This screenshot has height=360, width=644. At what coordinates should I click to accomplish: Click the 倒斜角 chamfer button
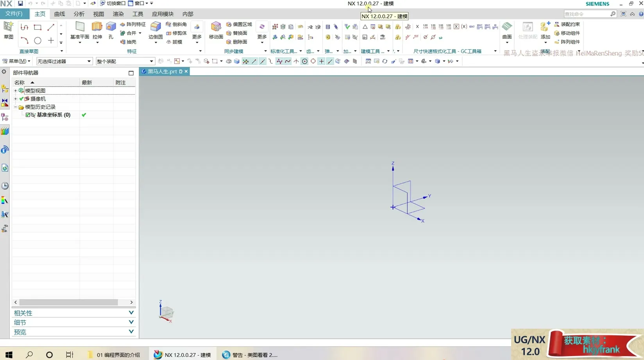[x=176, y=24]
